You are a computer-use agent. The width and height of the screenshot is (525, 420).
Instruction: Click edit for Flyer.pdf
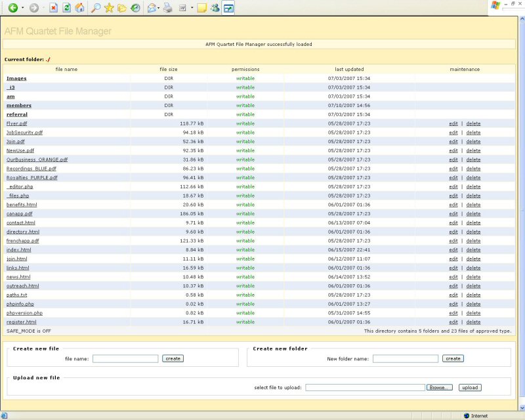[x=453, y=123]
